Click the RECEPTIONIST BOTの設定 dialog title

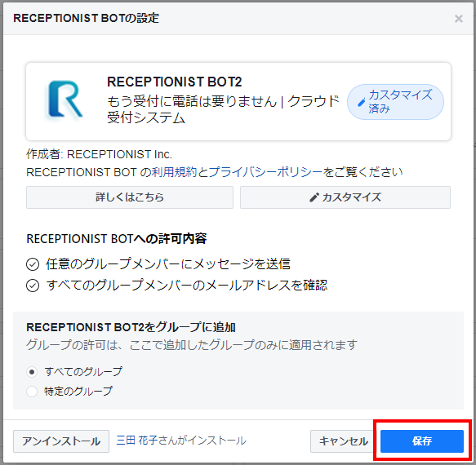[87, 18]
